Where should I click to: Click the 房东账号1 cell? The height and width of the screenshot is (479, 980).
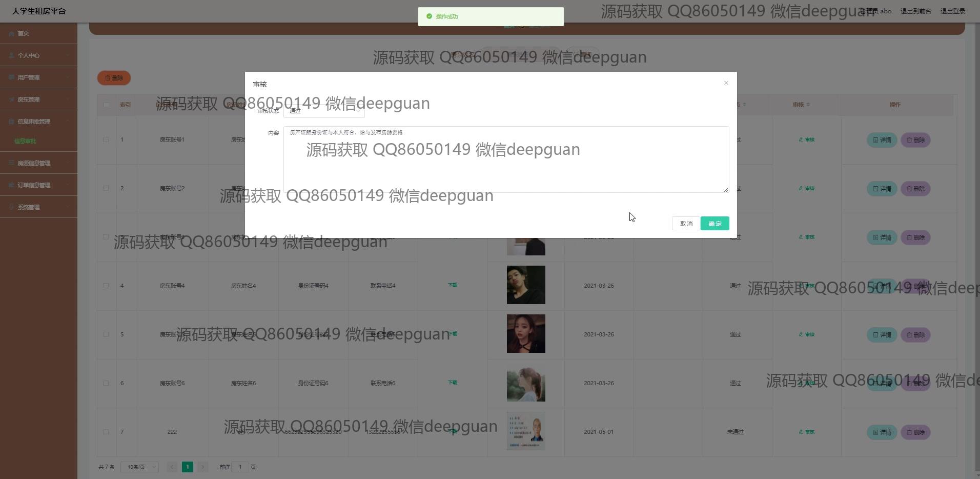coord(172,139)
